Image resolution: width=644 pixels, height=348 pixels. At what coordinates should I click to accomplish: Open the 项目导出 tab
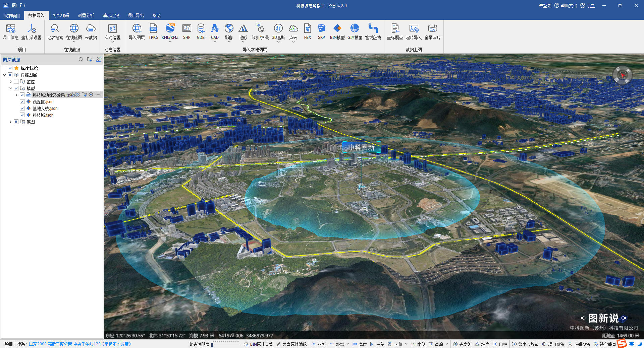[x=136, y=15]
